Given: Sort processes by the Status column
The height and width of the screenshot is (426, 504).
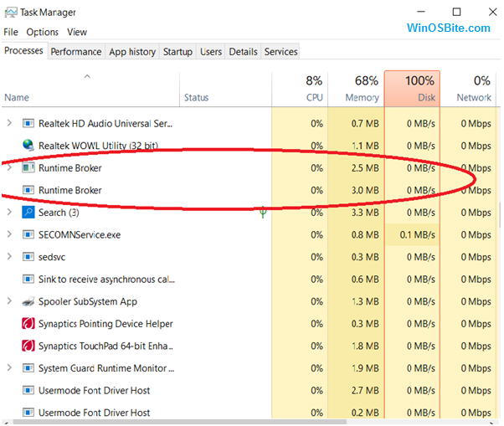Looking at the screenshot, I should pos(225,90).
